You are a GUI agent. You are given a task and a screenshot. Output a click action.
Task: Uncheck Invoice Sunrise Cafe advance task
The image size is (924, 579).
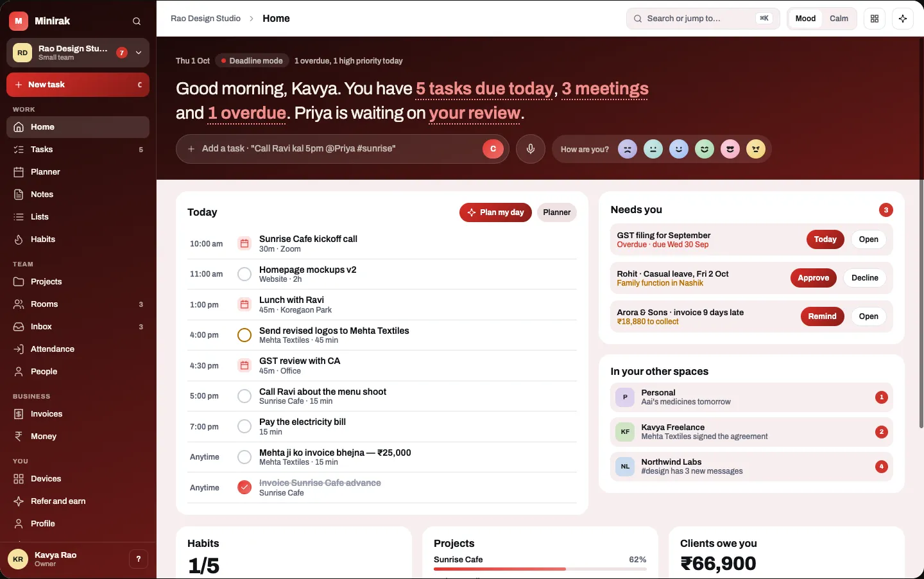point(244,487)
